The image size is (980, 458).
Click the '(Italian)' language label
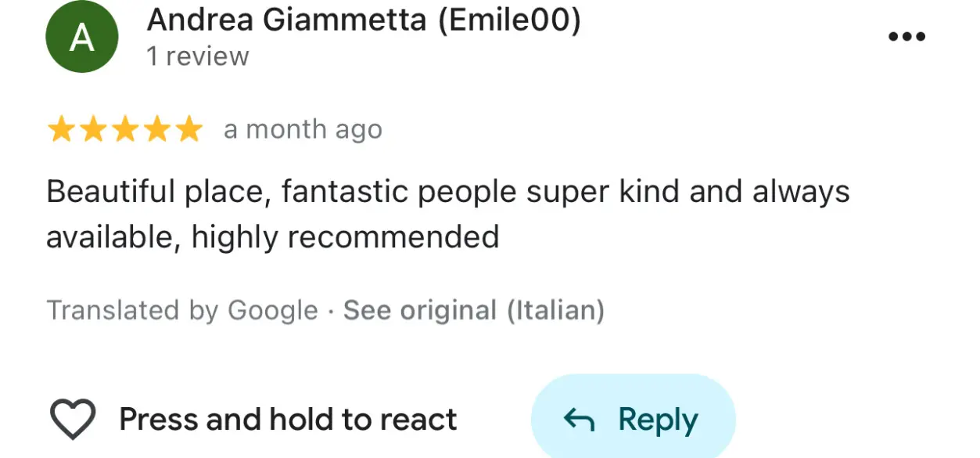(x=555, y=311)
